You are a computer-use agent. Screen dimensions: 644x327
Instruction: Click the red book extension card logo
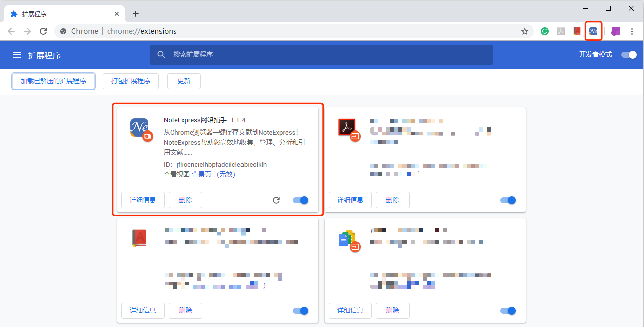point(139,238)
